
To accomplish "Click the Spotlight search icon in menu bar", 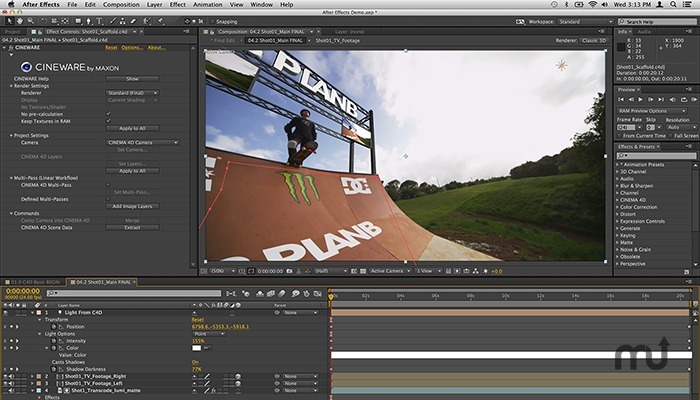I will [672, 5].
